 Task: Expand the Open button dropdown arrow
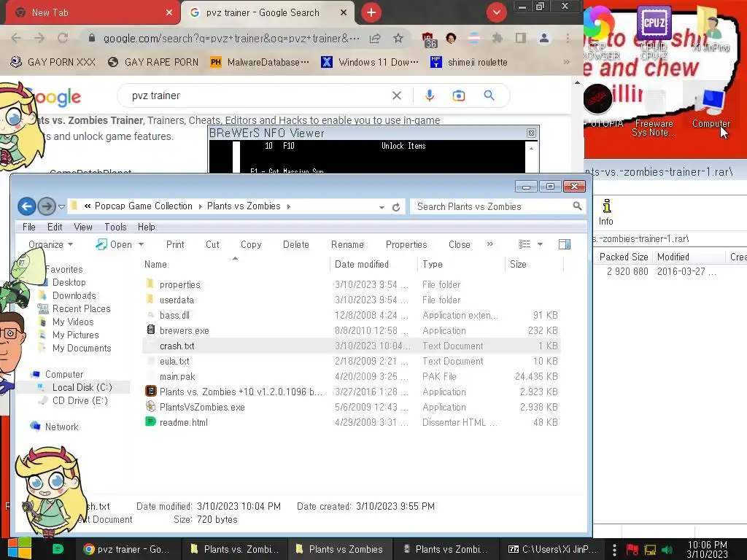[x=141, y=244]
